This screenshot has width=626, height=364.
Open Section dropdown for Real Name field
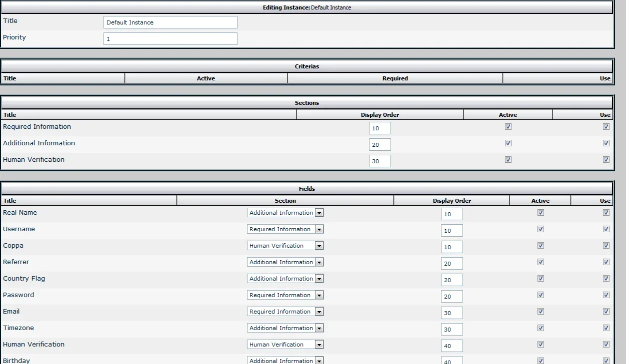[x=285, y=213]
